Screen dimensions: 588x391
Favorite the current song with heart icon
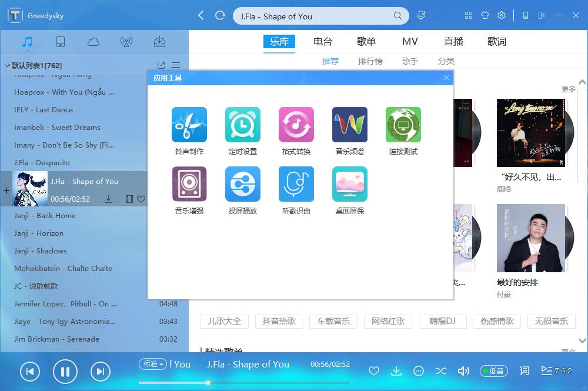[373, 371]
